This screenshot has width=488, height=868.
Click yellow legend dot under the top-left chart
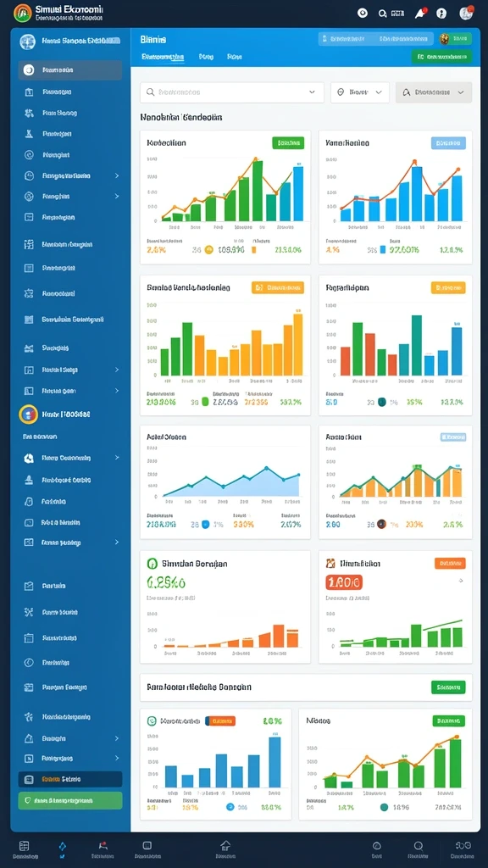click(208, 250)
